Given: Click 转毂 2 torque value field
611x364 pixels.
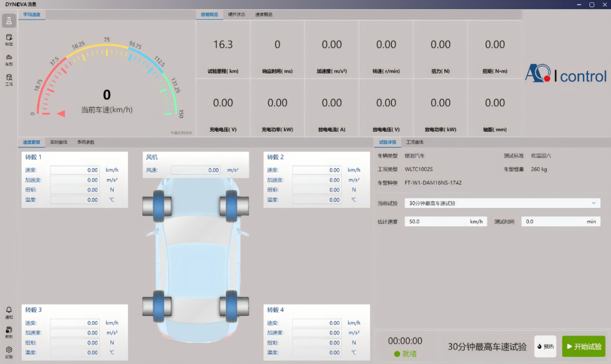Looking at the screenshot, I should coord(317,190).
